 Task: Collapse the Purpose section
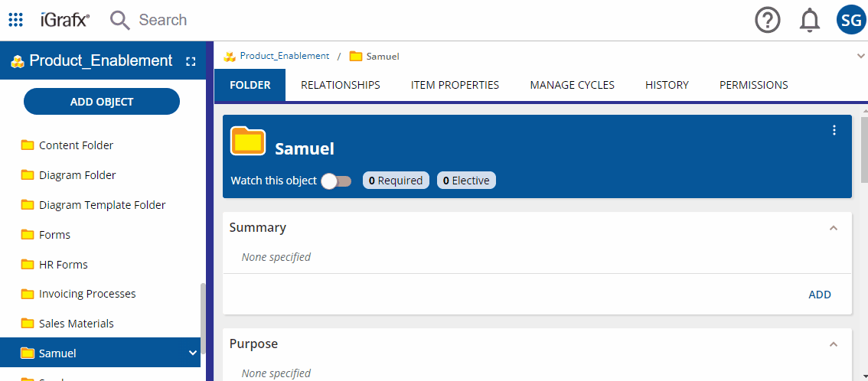pyautogui.click(x=834, y=344)
